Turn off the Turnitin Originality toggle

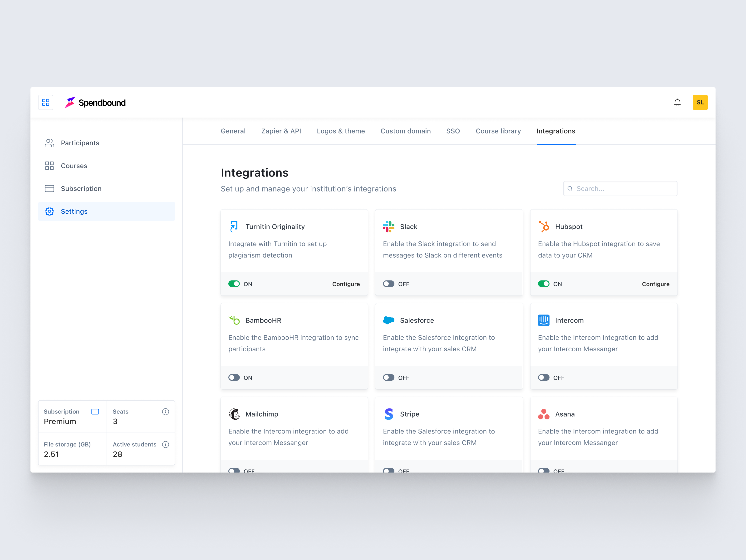[x=234, y=284]
